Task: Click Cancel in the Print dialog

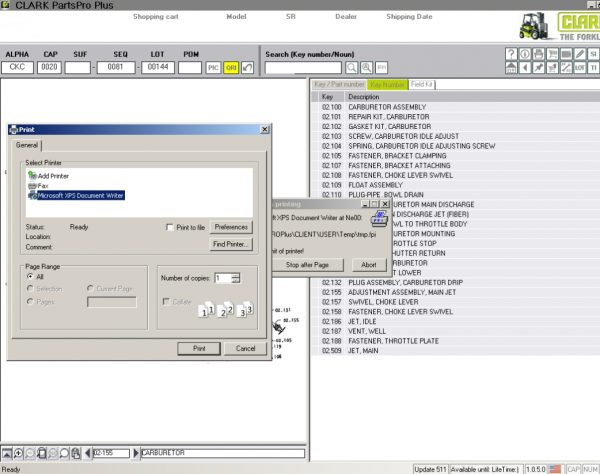Action: [x=245, y=349]
